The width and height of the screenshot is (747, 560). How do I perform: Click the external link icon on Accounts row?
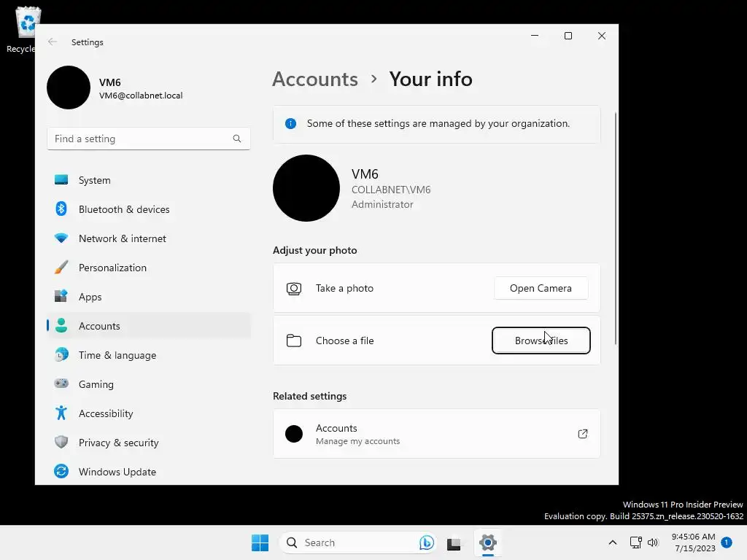coord(583,434)
